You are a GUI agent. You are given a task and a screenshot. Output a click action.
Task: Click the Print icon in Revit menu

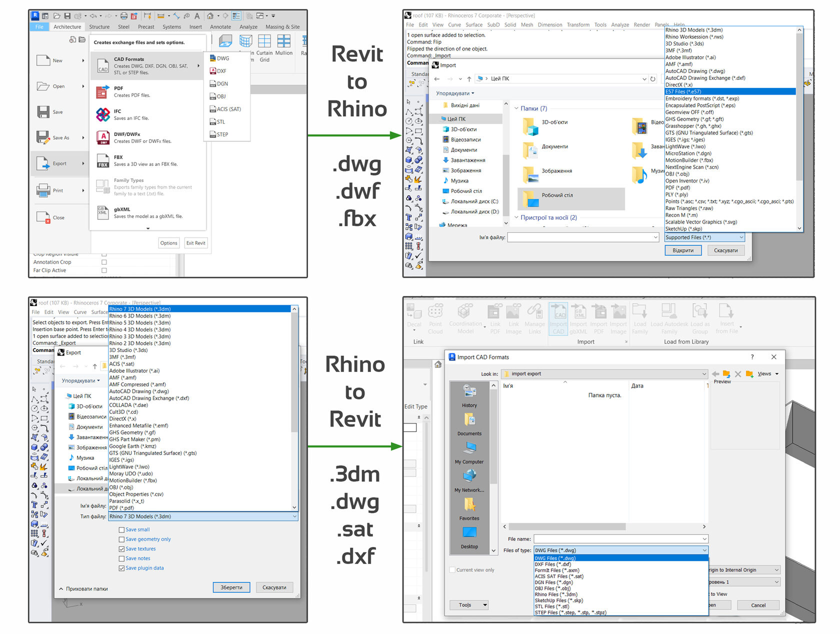(43, 190)
